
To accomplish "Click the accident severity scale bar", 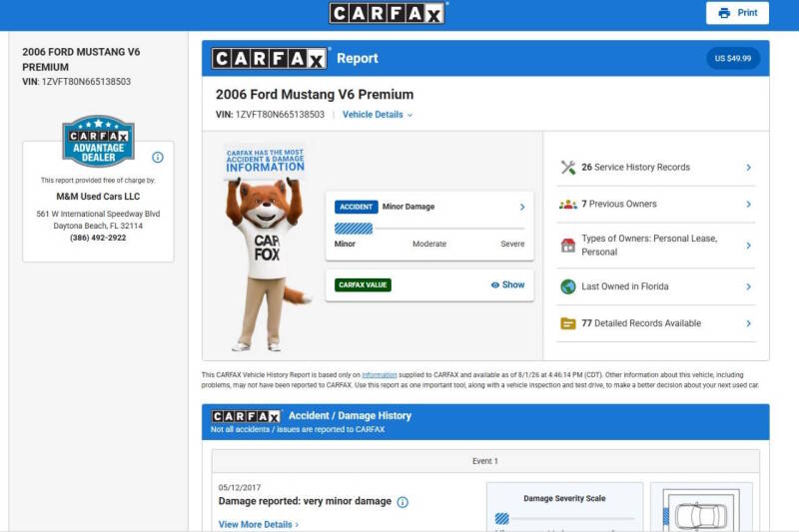I will tap(429, 229).
